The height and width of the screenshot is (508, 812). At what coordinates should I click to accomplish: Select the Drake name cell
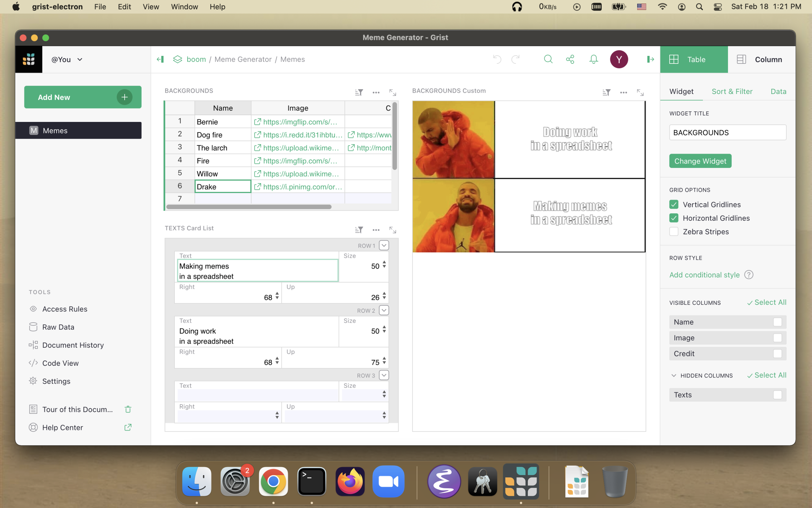point(223,186)
